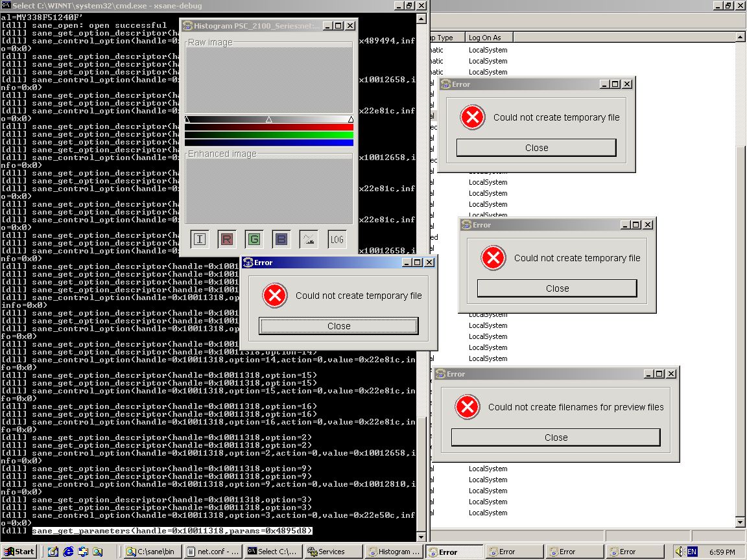Toggle the green (G) channel histogram button

pyautogui.click(x=254, y=239)
